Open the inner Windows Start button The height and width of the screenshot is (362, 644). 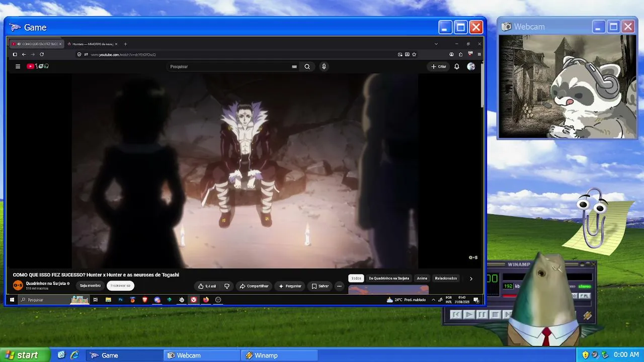coord(12,300)
